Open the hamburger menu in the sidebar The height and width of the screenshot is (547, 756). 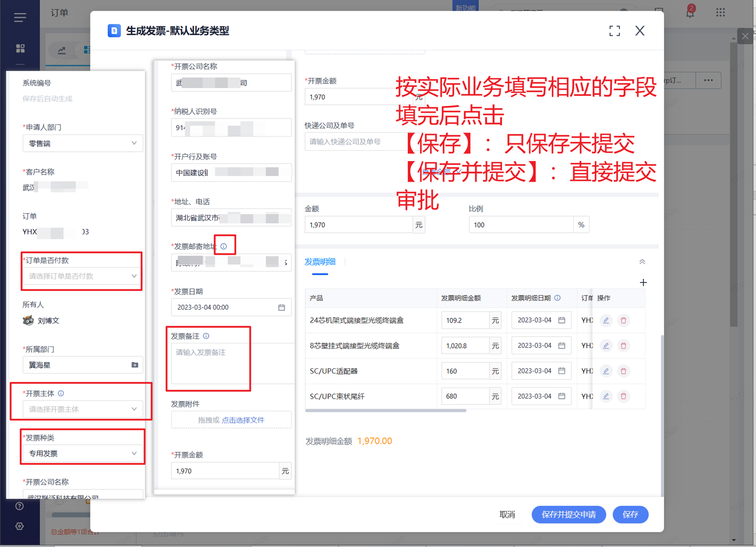[20, 18]
